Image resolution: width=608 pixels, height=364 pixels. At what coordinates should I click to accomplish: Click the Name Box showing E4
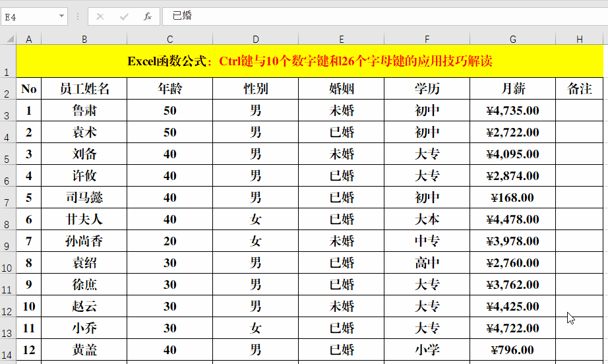tap(34, 16)
